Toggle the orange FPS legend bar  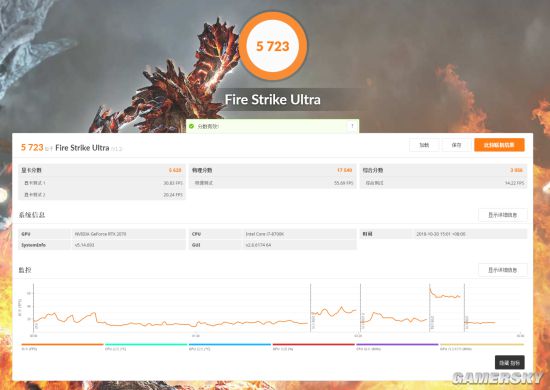[62, 344]
